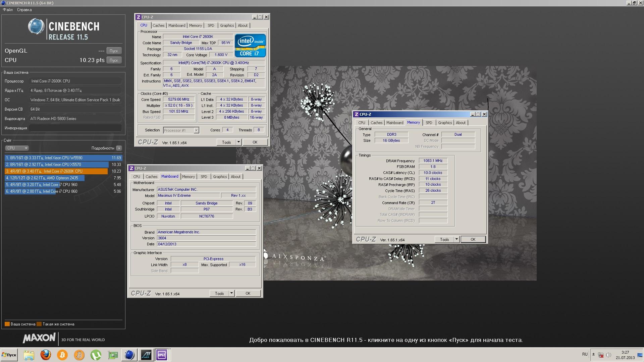Viewport: 644px width, 362px height.
Task: Open the green graphics card taskbar icon
Action: click(x=113, y=355)
